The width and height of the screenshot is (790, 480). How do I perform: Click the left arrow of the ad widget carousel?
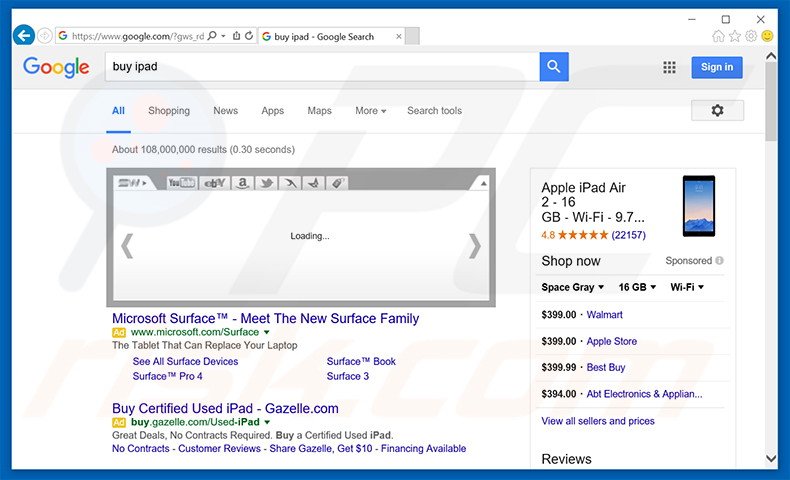pyautogui.click(x=127, y=246)
